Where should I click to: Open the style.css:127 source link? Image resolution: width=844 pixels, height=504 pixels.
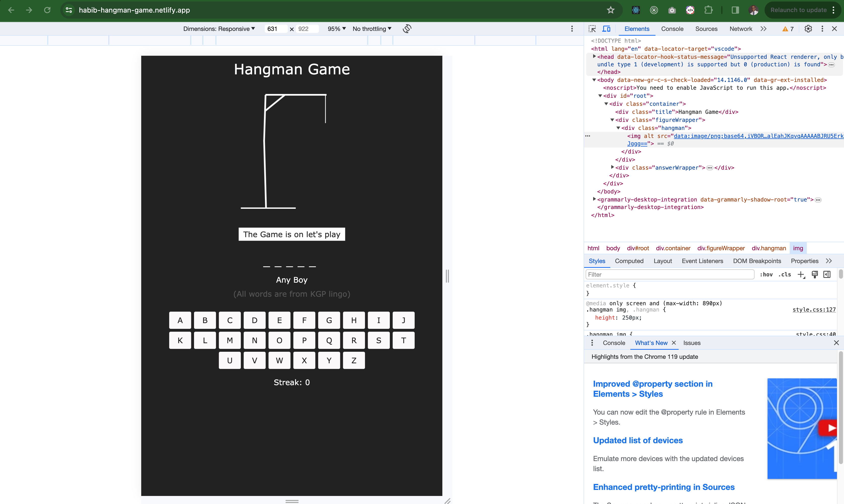coord(814,310)
